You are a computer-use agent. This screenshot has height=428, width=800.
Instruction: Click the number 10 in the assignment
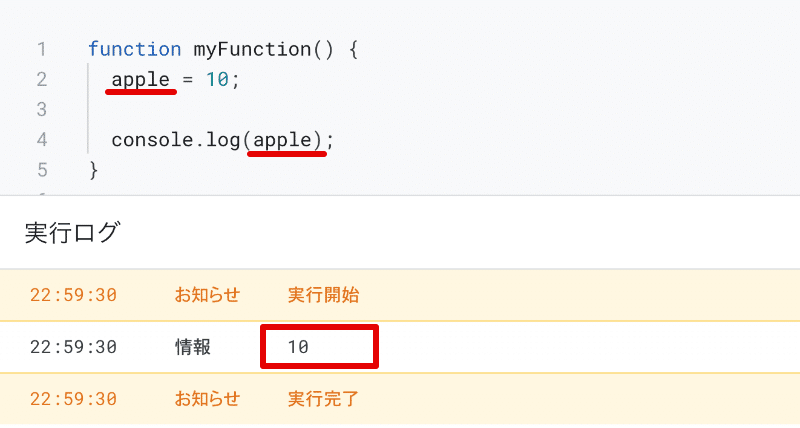pyautogui.click(x=217, y=80)
